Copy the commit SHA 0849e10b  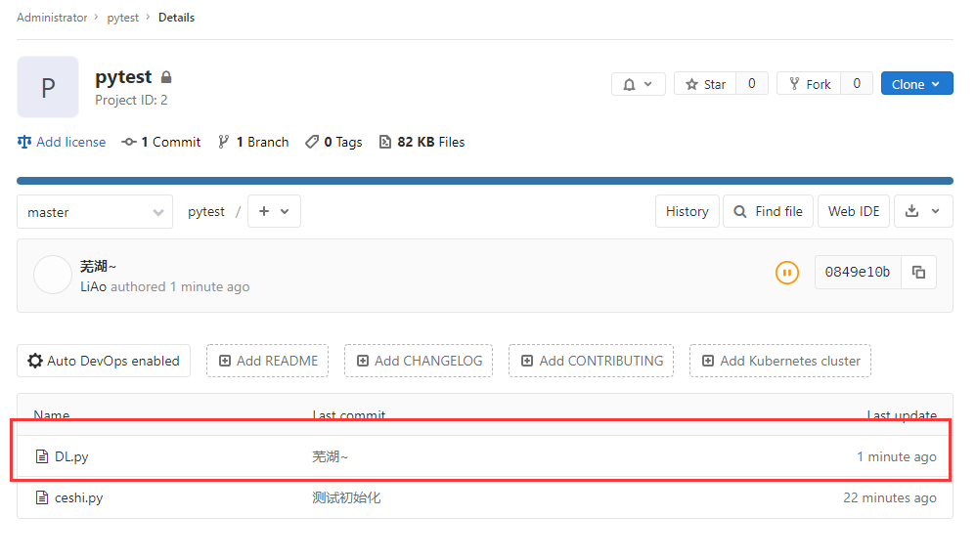pos(918,272)
